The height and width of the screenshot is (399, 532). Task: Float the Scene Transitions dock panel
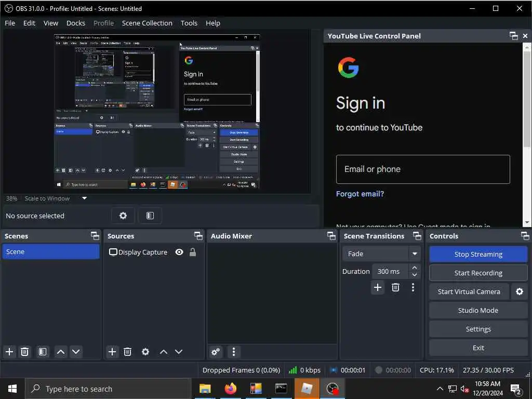(417, 236)
